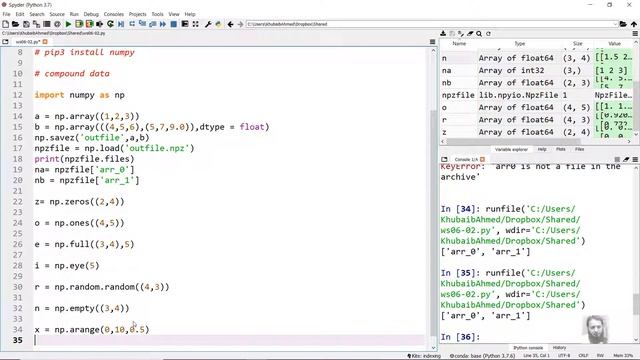Expand the working directory path dropdown

pos(615,24)
